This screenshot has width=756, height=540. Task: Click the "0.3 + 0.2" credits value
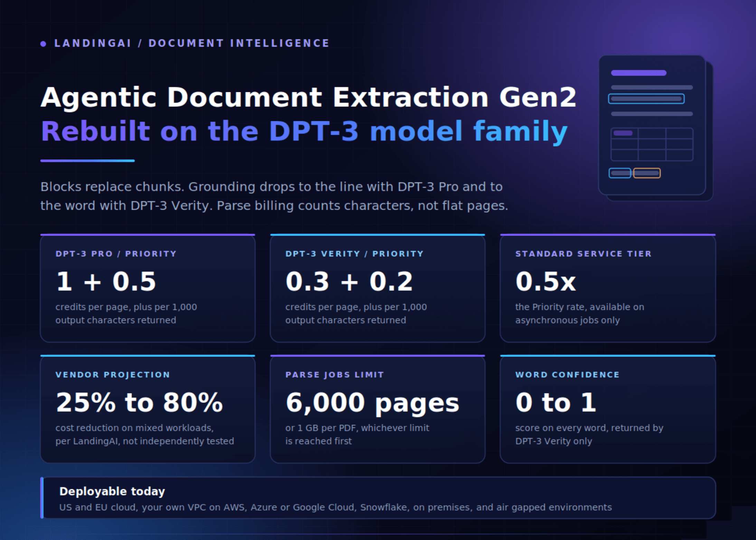point(349,281)
